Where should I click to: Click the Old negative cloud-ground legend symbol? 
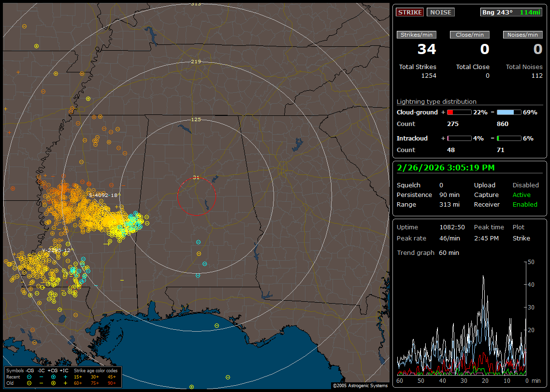(29, 383)
